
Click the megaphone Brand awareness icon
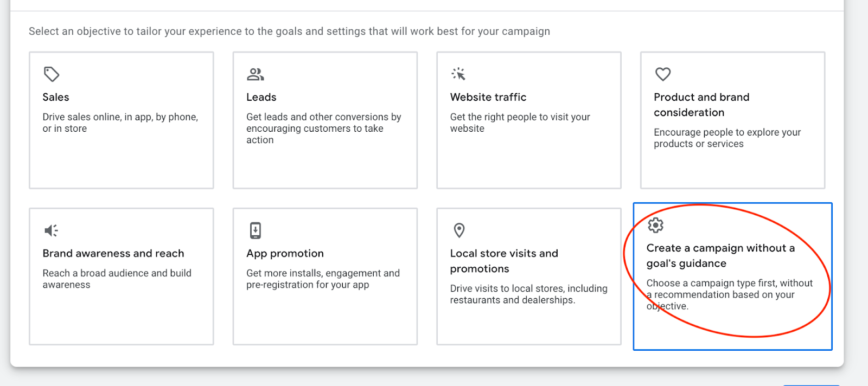pos(51,230)
